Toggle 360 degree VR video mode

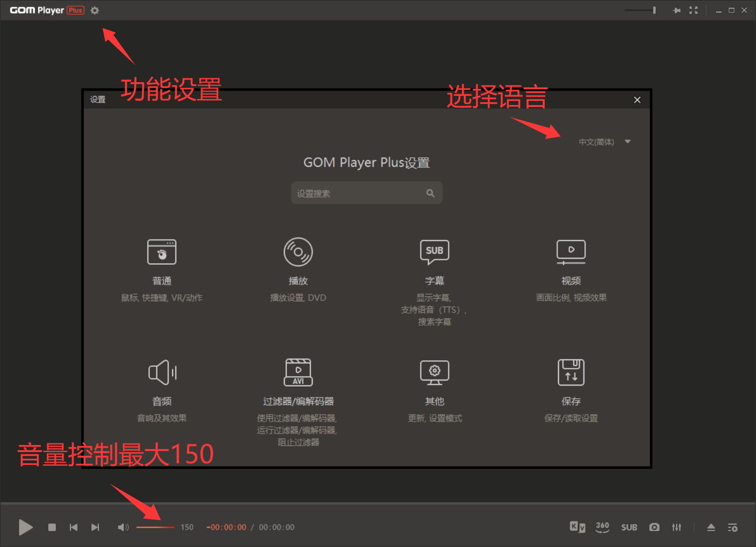602,527
